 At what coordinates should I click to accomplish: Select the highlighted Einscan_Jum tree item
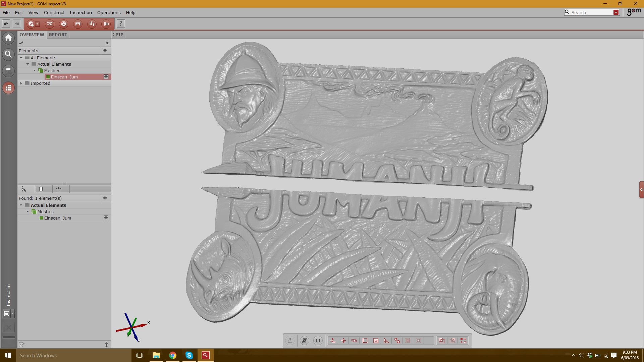64,77
